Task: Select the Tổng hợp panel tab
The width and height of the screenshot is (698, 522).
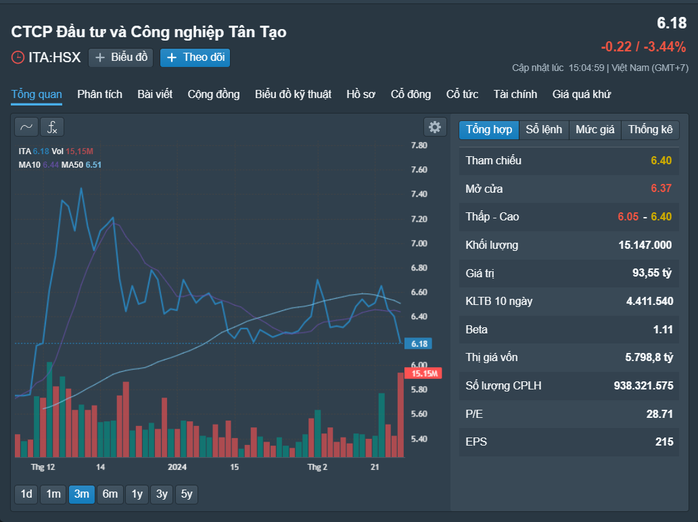Action: pyautogui.click(x=489, y=129)
